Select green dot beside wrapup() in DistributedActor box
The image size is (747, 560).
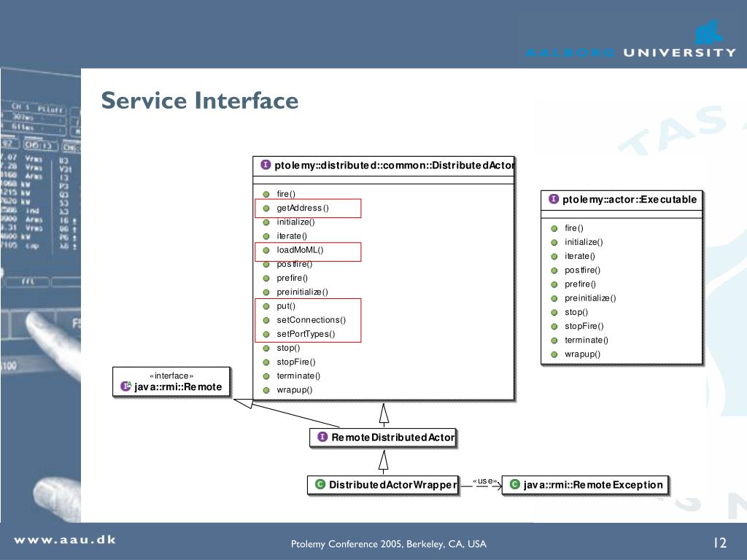click(266, 391)
